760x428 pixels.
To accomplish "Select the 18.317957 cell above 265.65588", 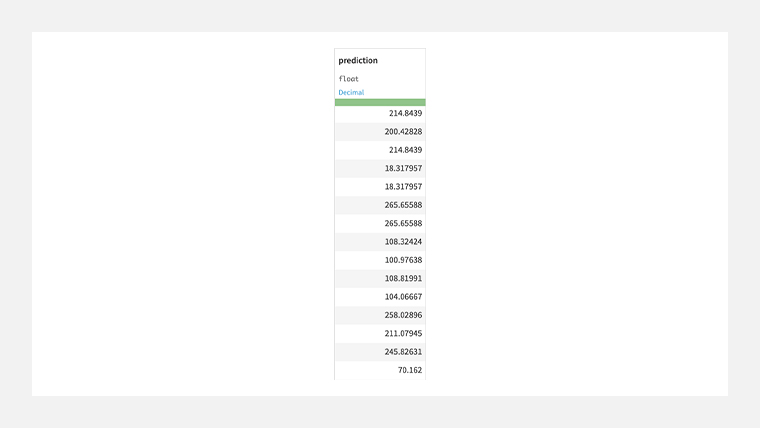I will click(380, 187).
